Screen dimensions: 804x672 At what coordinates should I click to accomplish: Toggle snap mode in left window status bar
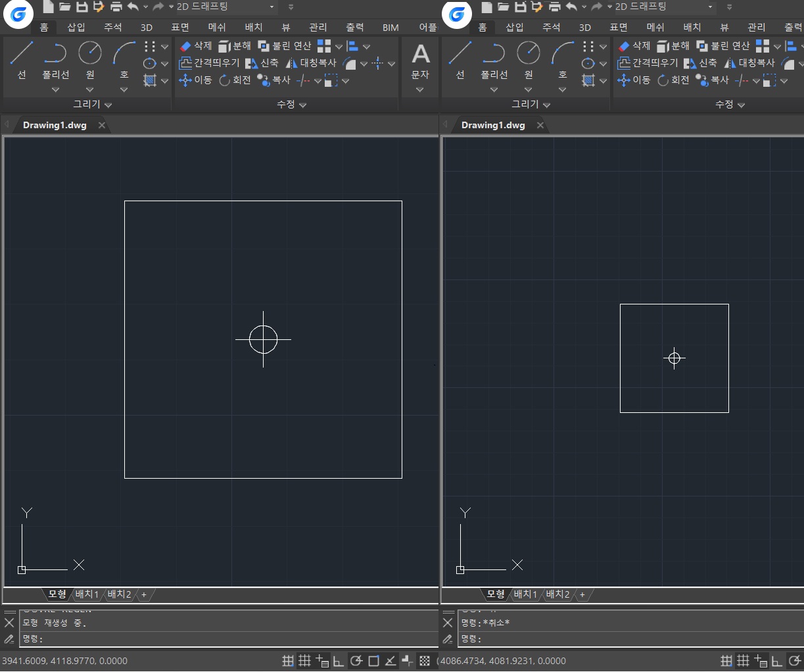(288, 661)
